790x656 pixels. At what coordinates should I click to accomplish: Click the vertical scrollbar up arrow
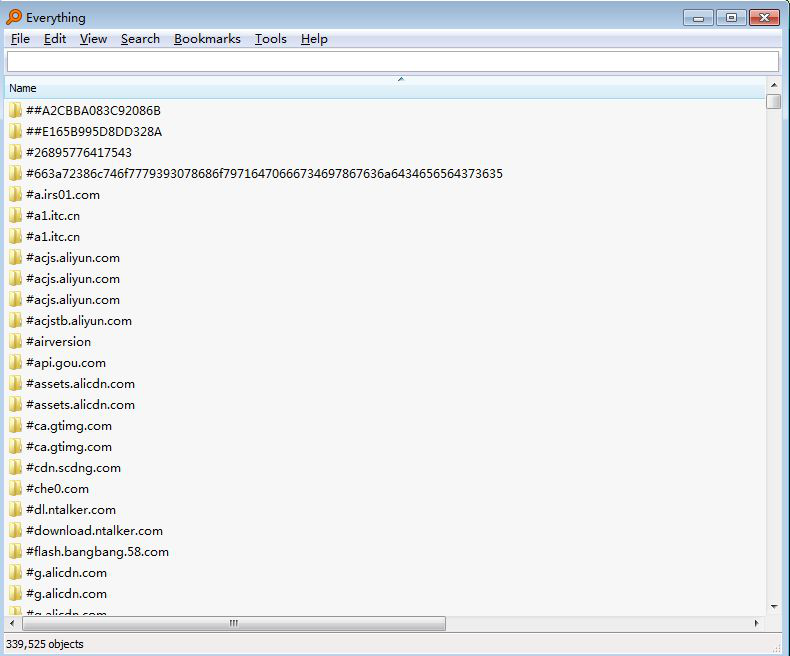point(773,85)
